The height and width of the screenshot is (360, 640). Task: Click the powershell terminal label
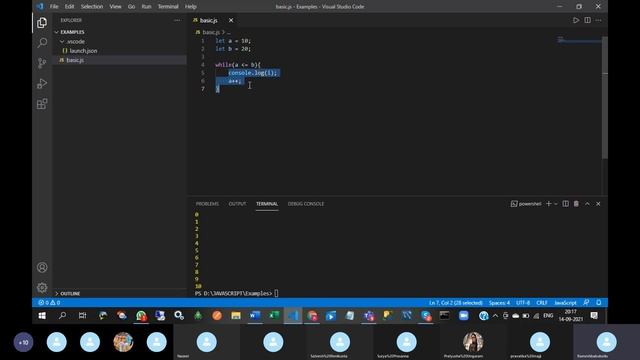coord(526,204)
